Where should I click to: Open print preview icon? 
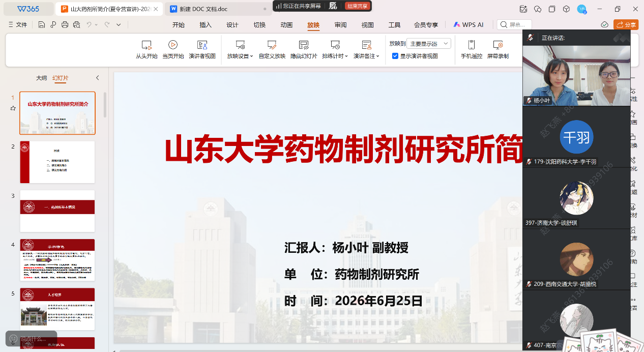pyautogui.click(x=76, y=24)
